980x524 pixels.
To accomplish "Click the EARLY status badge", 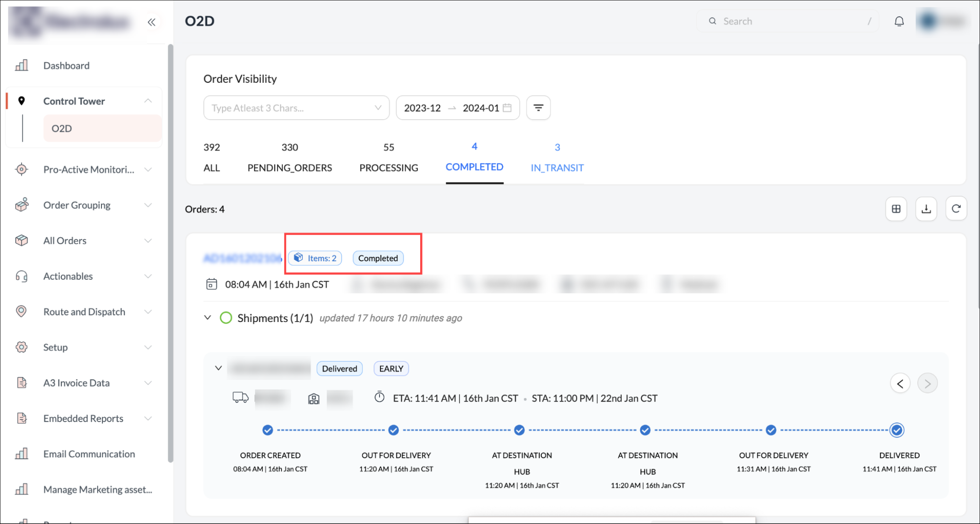I will (391, 369).
